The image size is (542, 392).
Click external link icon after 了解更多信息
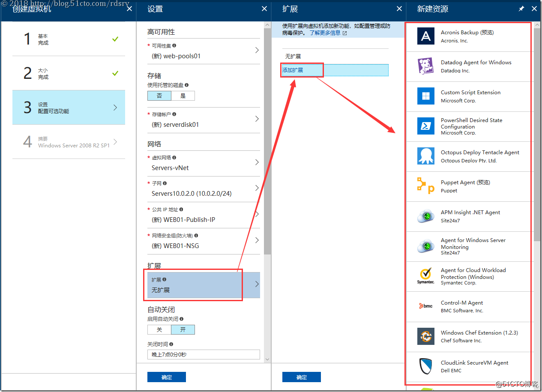[x=344, y=33]
